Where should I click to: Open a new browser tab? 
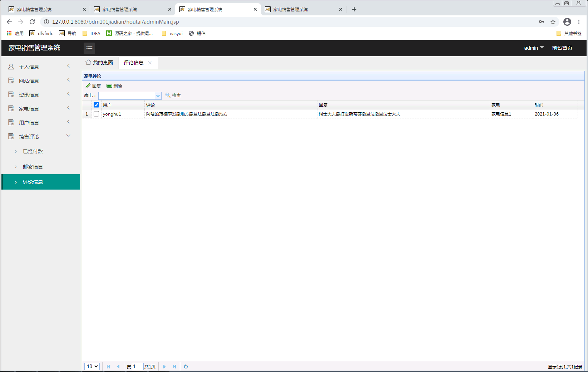click(x=354, y=9)
